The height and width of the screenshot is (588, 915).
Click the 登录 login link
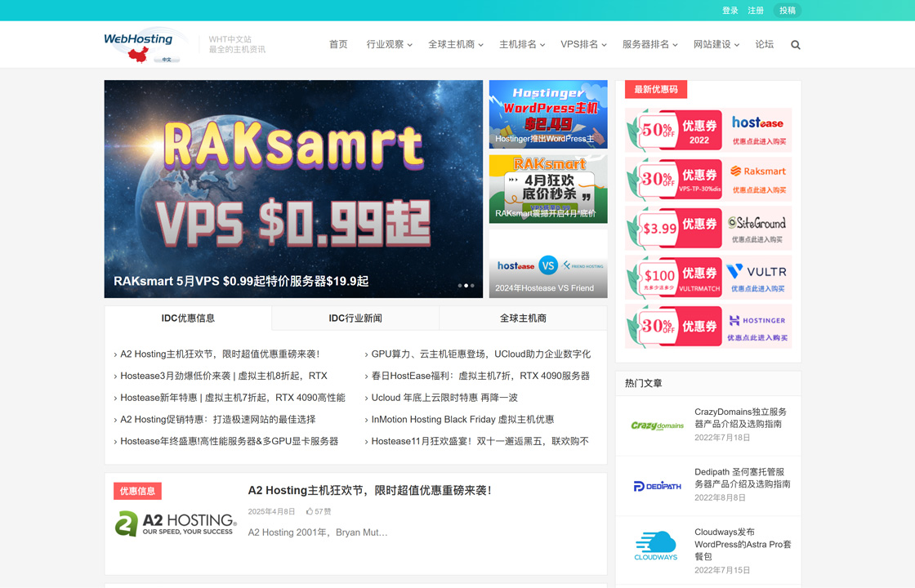point(730,11)
